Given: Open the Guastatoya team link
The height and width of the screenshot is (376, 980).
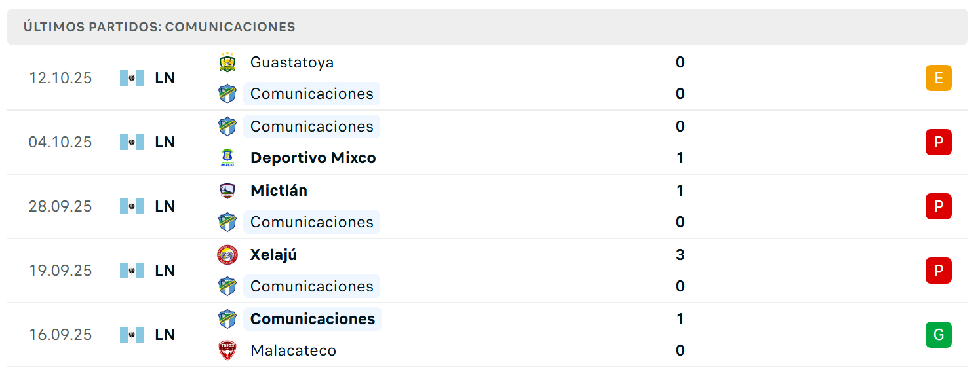Looking at the screenshot, I should 292,62.
